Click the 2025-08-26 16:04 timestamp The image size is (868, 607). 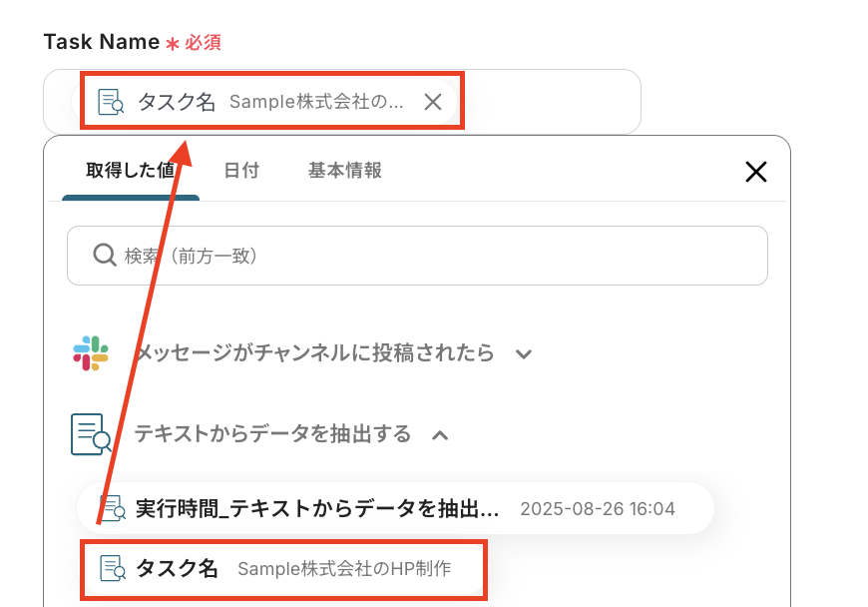tap(598, 509)
